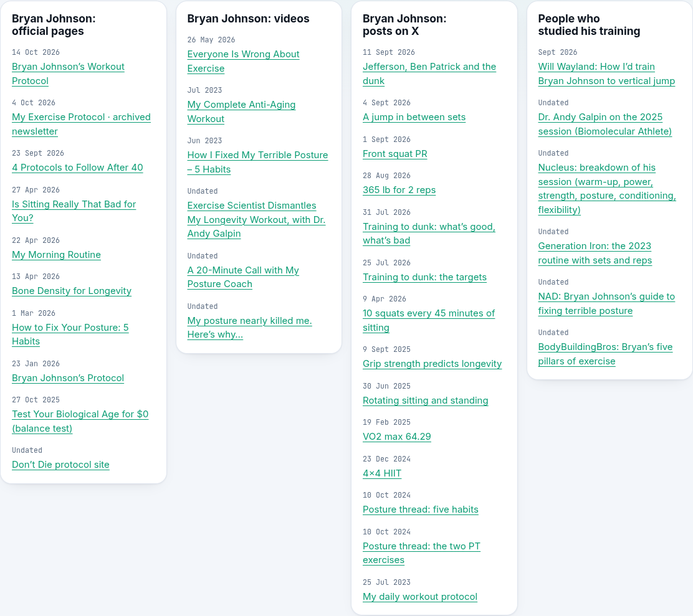This screenshot has width=693, height=616.
Task: Open My Morning Routine link
Action: coord(56,255)
